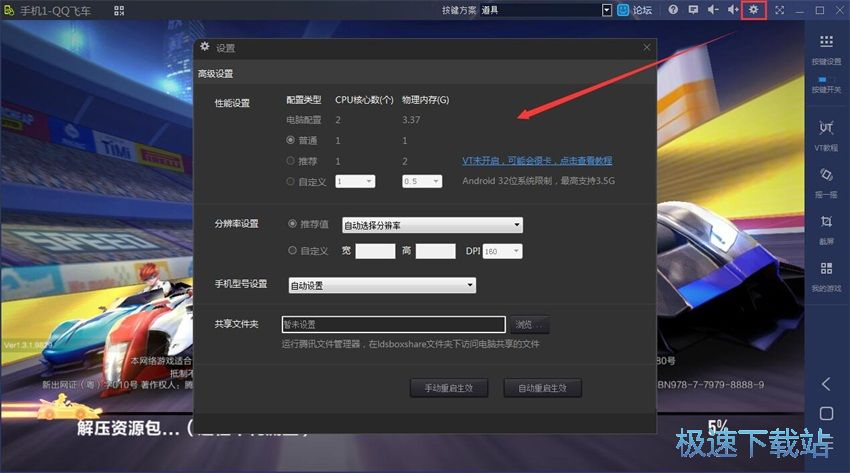850x473 pixels.
Task: Click the custom resolution width 宽 field
Action: [375, 251]
